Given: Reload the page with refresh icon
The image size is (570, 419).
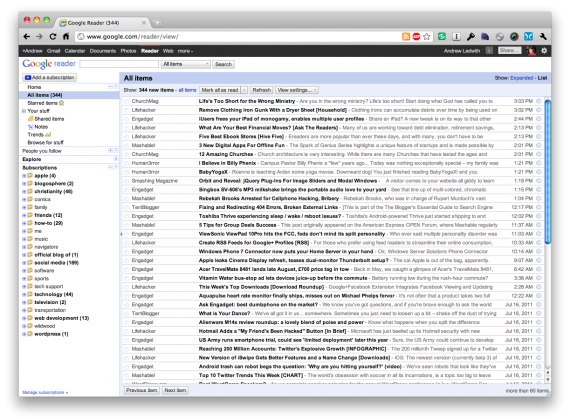Looking at the screenshot, I should (x=53, y=36).
